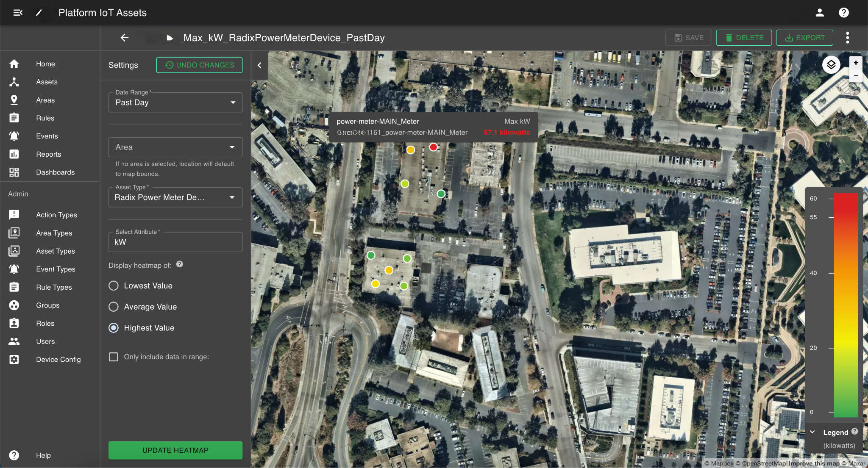Select the Average Value radio option

[x=114, y=307]
